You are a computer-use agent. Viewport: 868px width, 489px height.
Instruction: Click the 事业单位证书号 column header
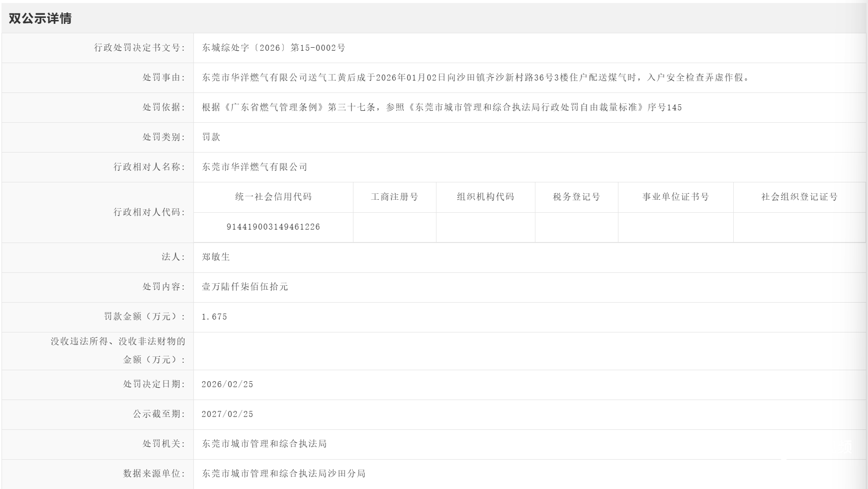[676, 197]
